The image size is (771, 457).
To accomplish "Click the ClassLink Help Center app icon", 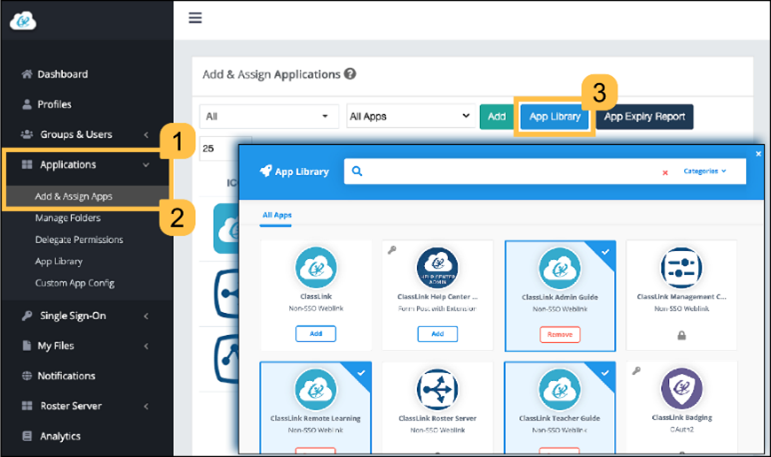I will click(437, 268).
